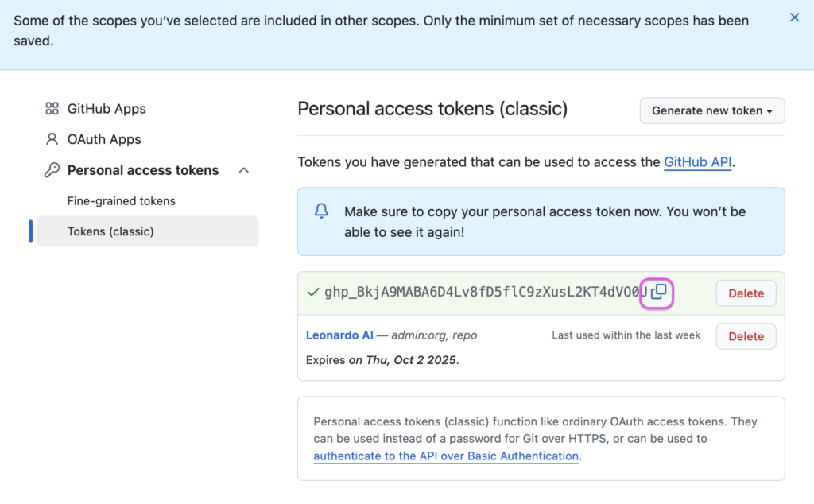Image resolution: width=814 pixels, height=504 pixels.
Task: Select Tokens (classic) in sidebar
Action: point(147,231)
